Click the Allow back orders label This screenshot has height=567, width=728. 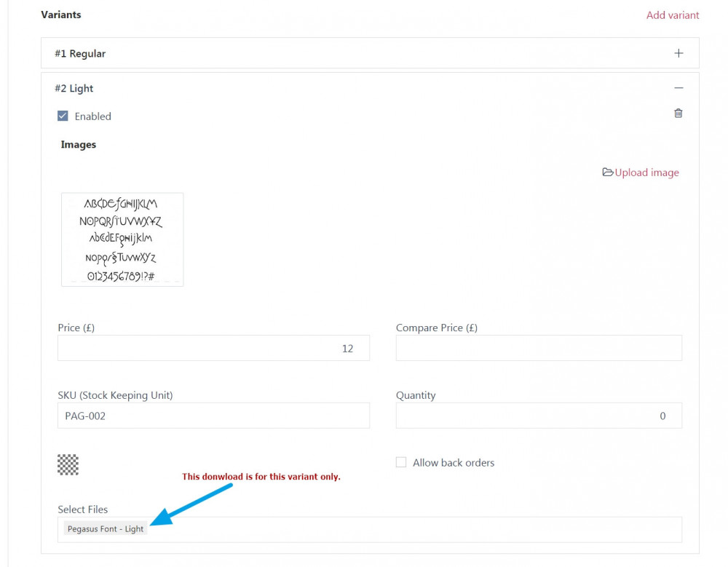(453, 462)
